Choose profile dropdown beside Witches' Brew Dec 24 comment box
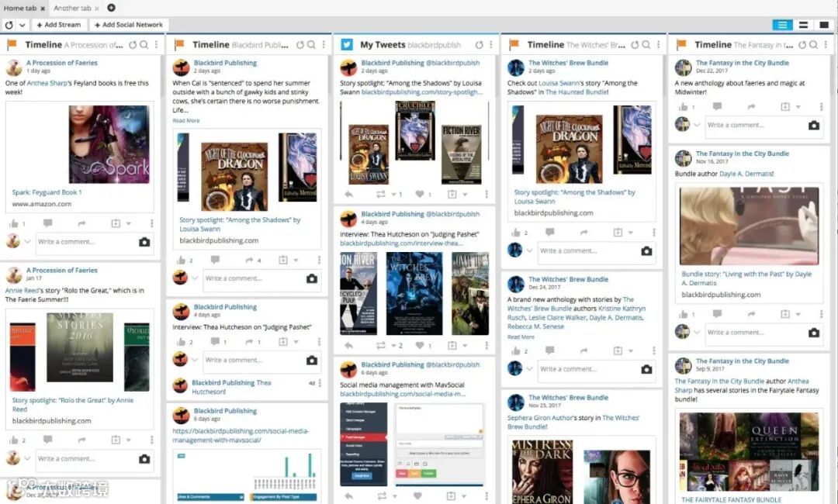838x504 pixels. click(529, 369)
